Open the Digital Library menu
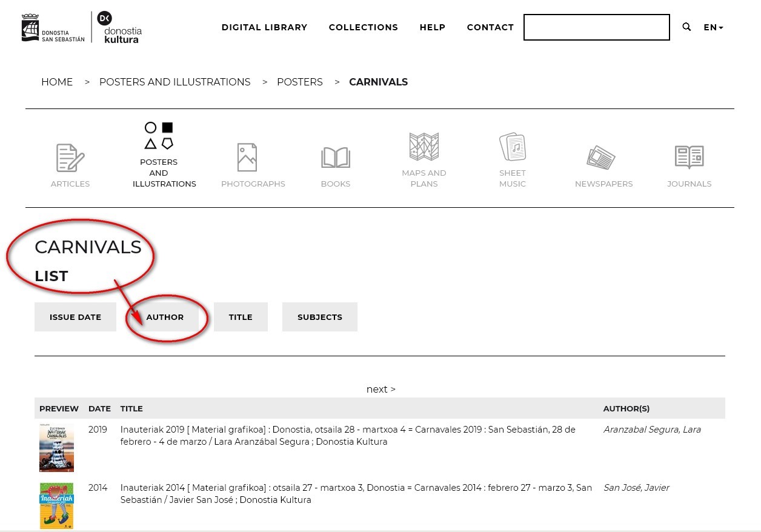This screenshot has width=761, height=532. 264,27
